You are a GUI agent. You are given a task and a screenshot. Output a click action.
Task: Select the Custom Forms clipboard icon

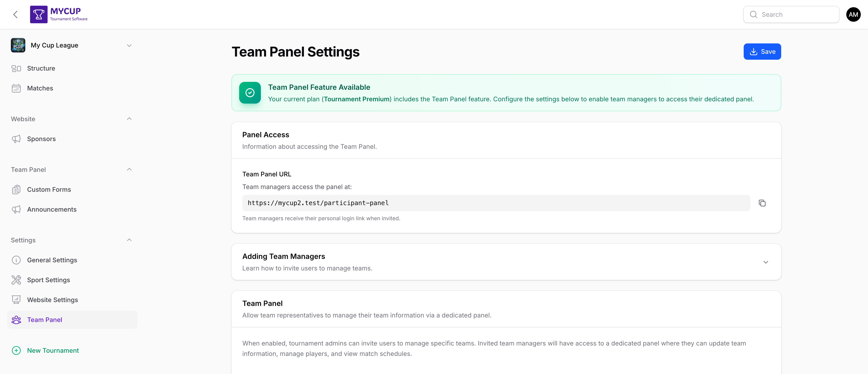pos(16,189)
